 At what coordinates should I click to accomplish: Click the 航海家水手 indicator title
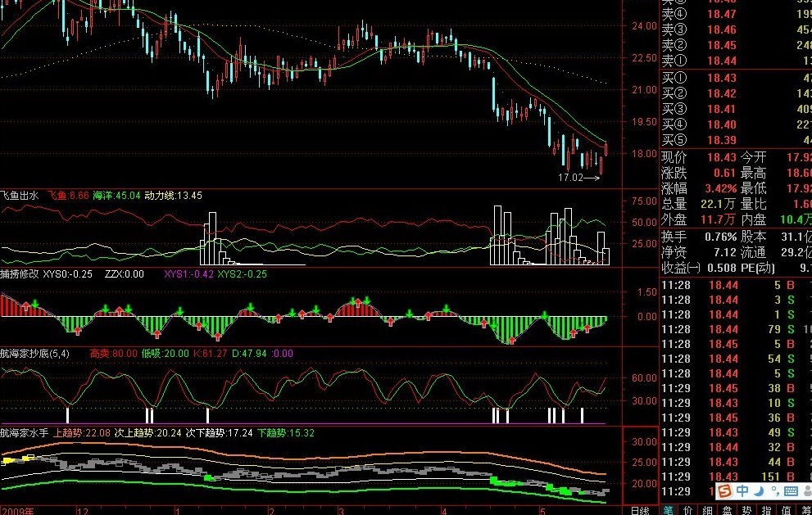click(25, 431)
